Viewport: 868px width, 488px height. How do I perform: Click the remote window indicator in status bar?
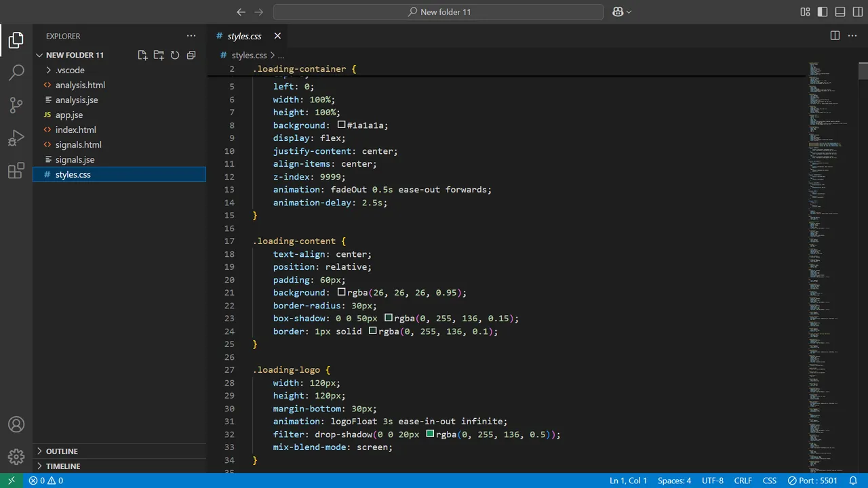click(x=12, y=481)
